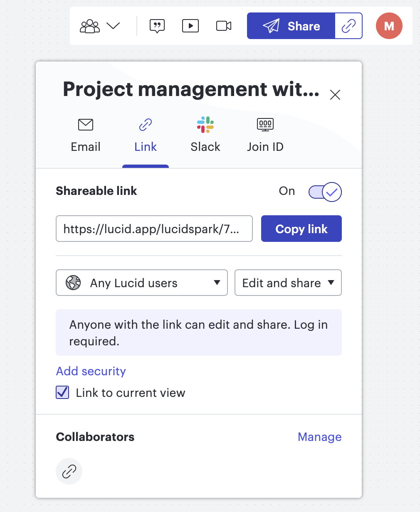Screen dimensions: 420x512
Task: Click the shareable link URL field
Action: 154,229
